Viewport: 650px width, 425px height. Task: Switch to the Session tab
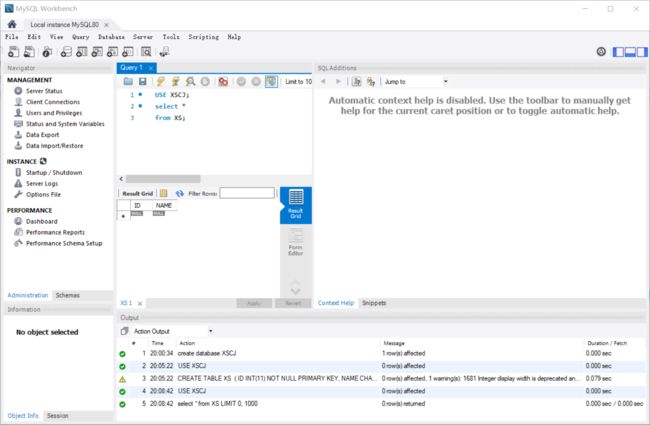pos(58,415)
